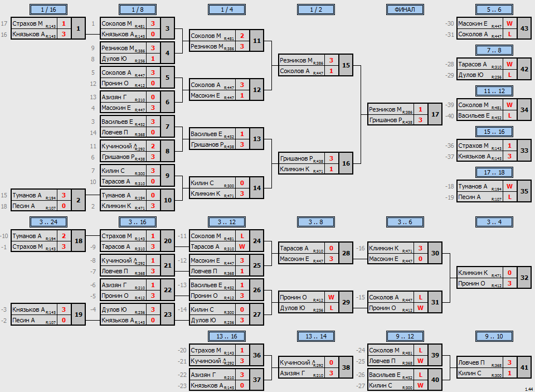Screen dimensions: 535x392
Task: Click gray match box 19 under 3 .. 24
Action: tap(79, 314)
